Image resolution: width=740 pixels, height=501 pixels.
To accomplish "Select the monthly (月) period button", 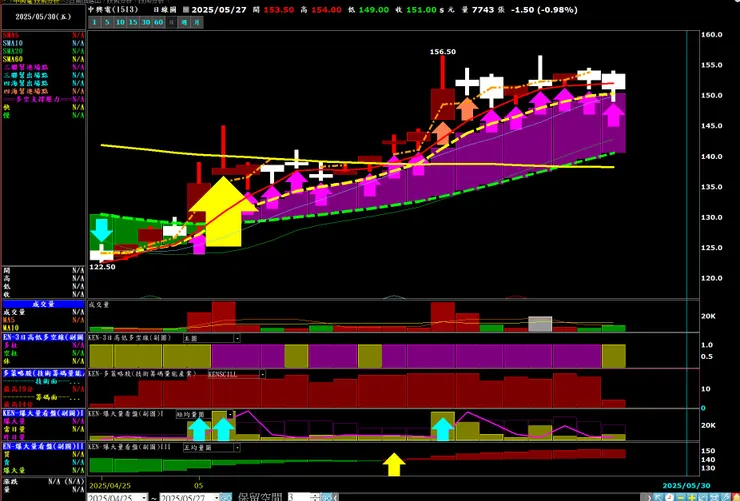I will click(197, 22).
